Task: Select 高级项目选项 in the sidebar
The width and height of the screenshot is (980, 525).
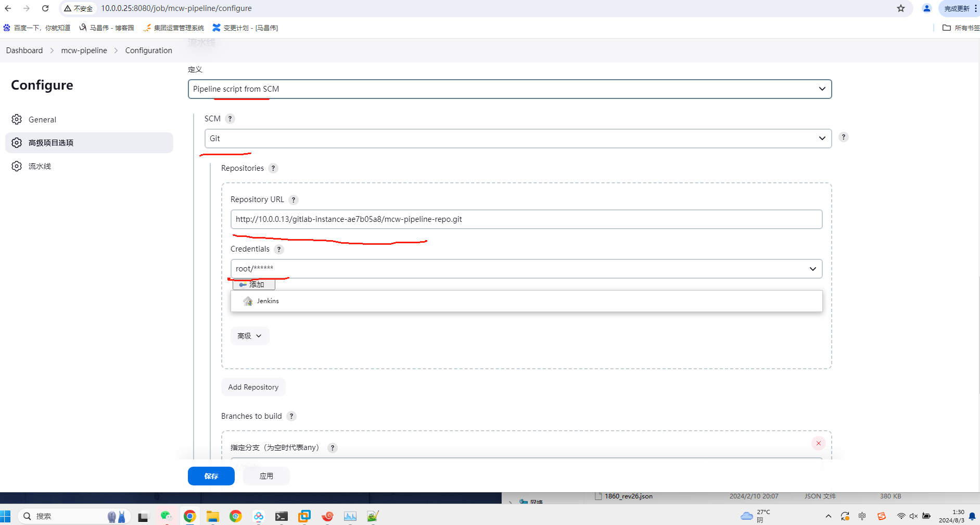Action: pos(89,143)
